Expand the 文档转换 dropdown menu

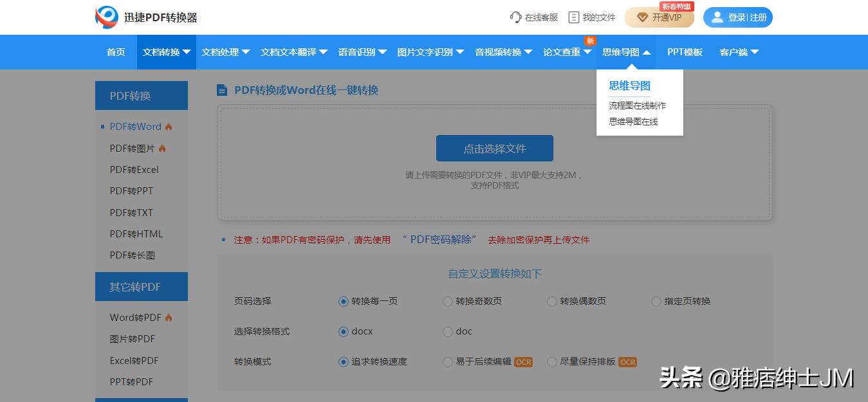pyautogui.click(x=166, y=52)
